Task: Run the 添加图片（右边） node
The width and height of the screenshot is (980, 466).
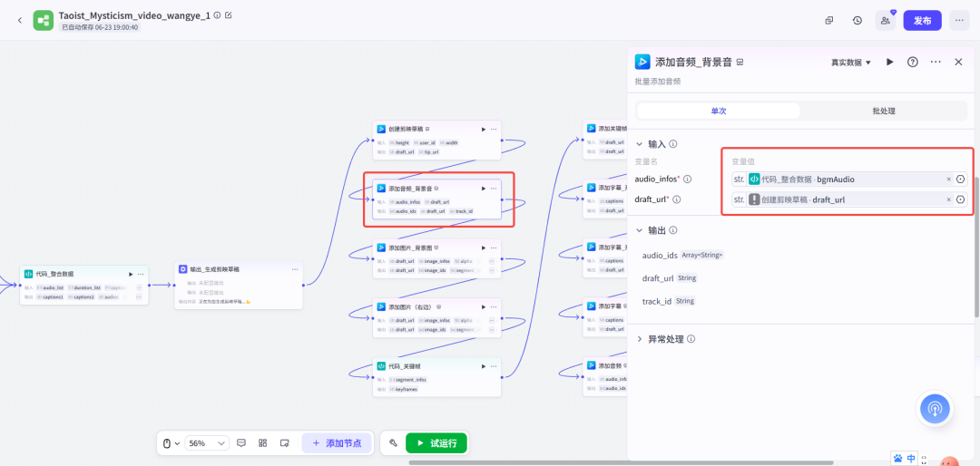Action: click(483, 306)
